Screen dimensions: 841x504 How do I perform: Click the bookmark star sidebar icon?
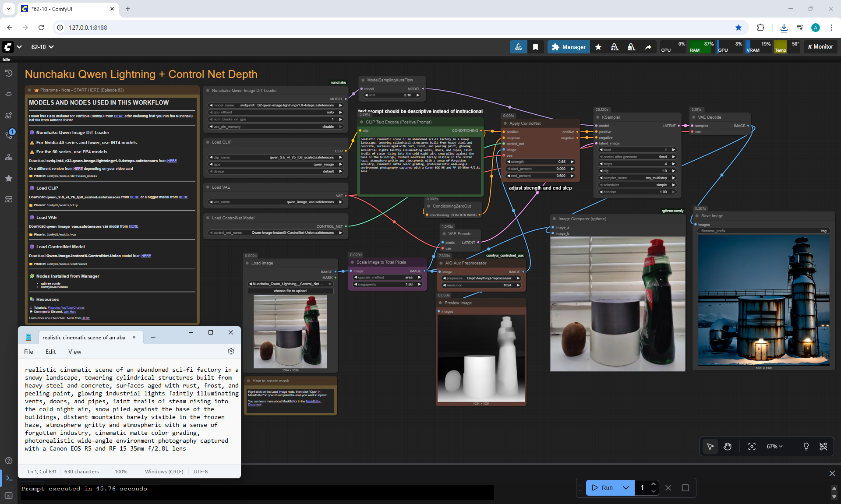(x=9, y=178)
